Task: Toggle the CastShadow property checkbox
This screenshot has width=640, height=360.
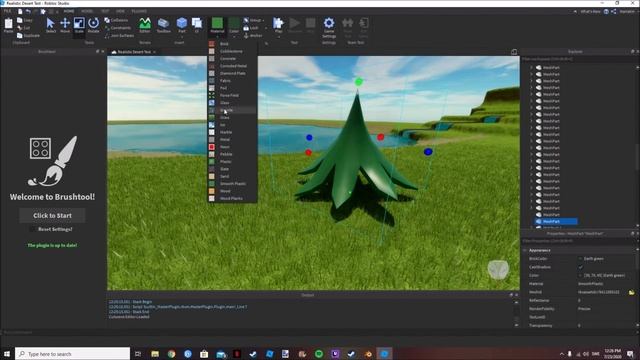Action: pyautogui.click(x=580, y=267)
